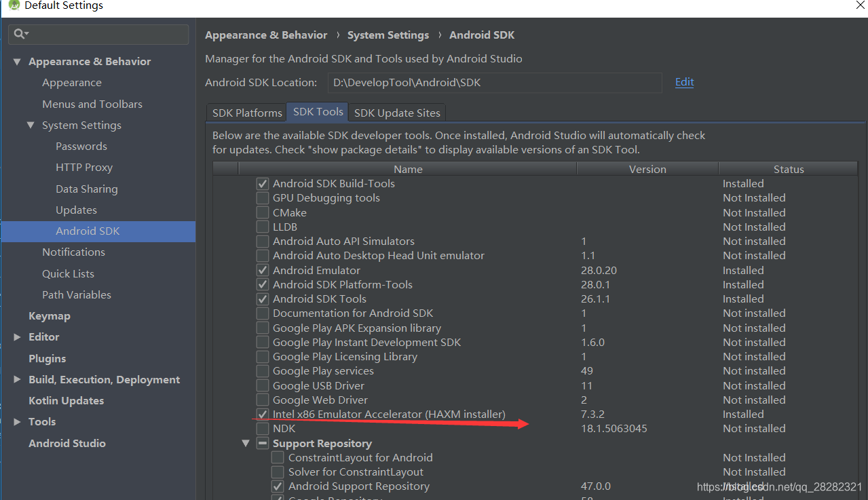868x500 pixels.
Task: Switch to the SDK Platforms tab
Action: click(x=246, y=112)
